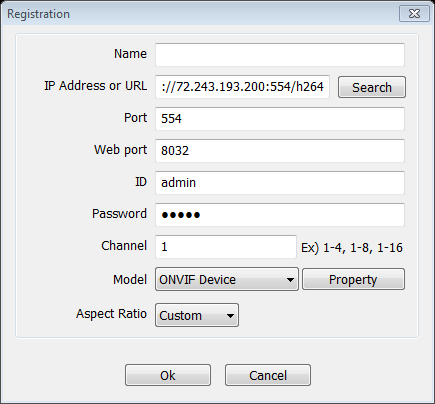Viewport: 435px width, 404px height.
Task: Select the Port field containing 554
Action: point(280,119)
